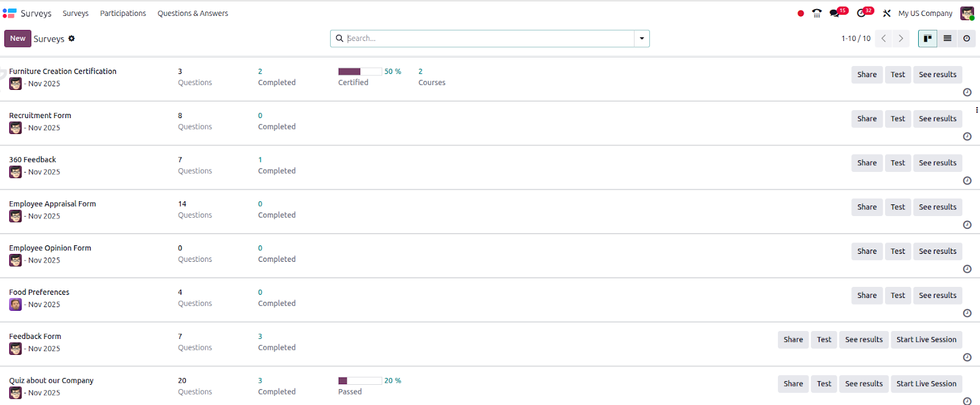Click the New survey button
Screen dimensions: 980x405
pos(18,39)
